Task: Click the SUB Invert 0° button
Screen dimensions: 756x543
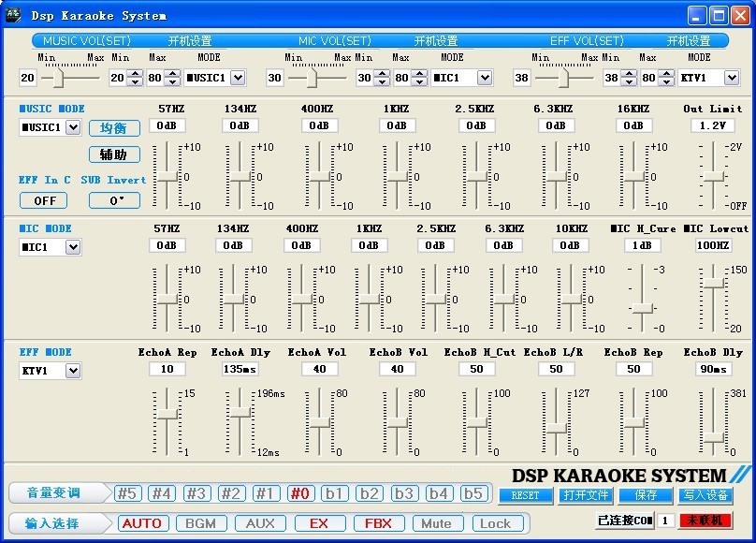Action: [x=113, y=200]
